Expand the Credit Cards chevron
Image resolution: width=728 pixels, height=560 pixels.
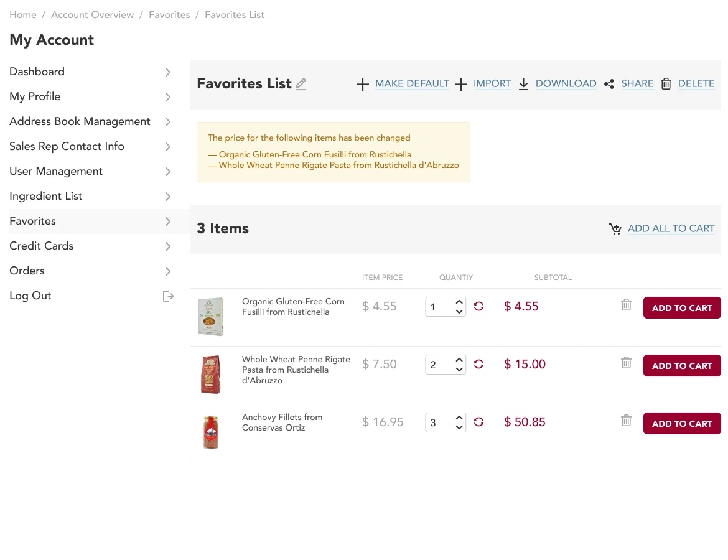pos(168,246)
